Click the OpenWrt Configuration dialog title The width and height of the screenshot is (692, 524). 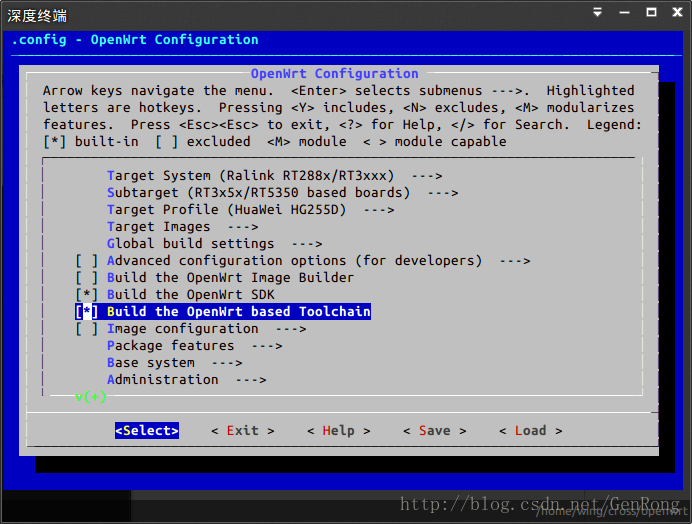(x=335, y=73)
